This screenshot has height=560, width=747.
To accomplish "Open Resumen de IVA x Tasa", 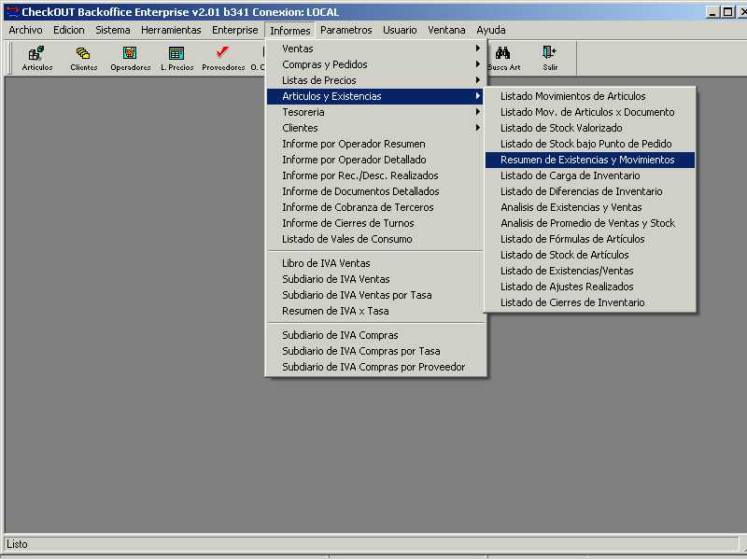I will pos(374,311).
